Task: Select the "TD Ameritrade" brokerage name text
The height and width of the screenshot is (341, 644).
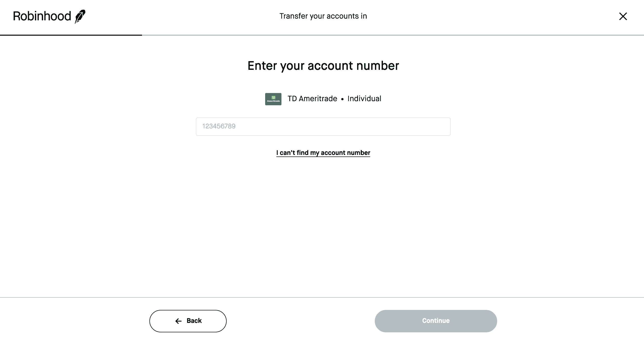Action: click(x=312, y=99)
